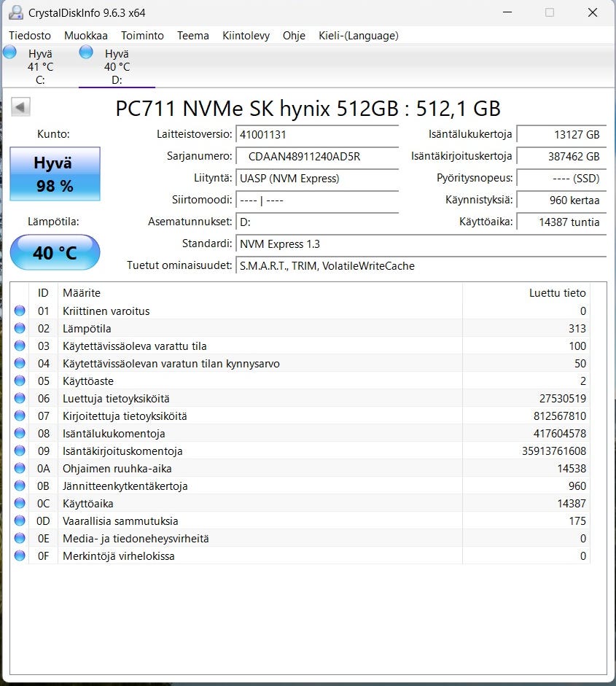Open the Kiintolevy menu
Image resolution: width=616 pixels, height=686 pixels.
point(246,36)
